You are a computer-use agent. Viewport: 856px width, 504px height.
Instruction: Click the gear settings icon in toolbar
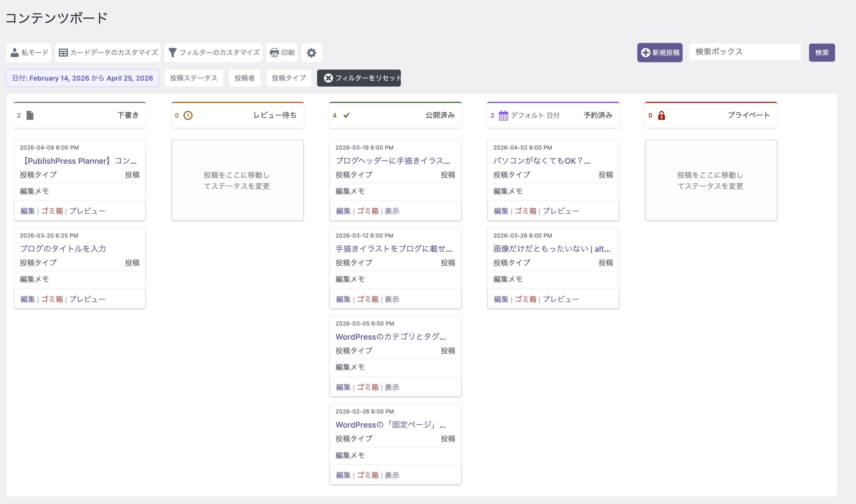pos(311,53)
